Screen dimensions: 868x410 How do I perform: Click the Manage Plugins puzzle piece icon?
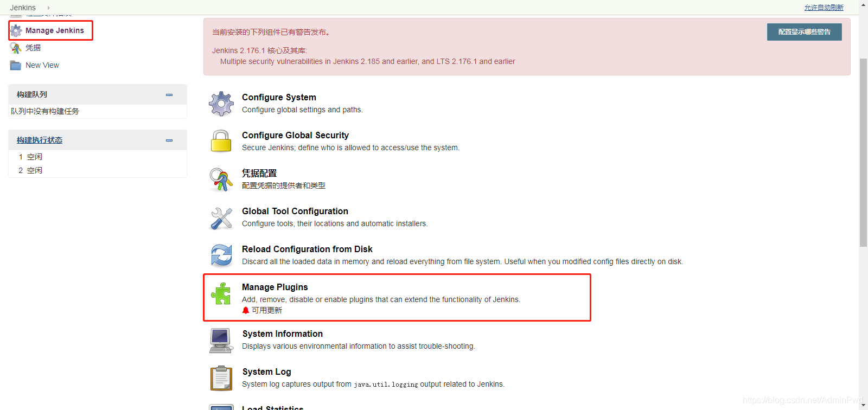pyautogui.click(x=221, y=293)
